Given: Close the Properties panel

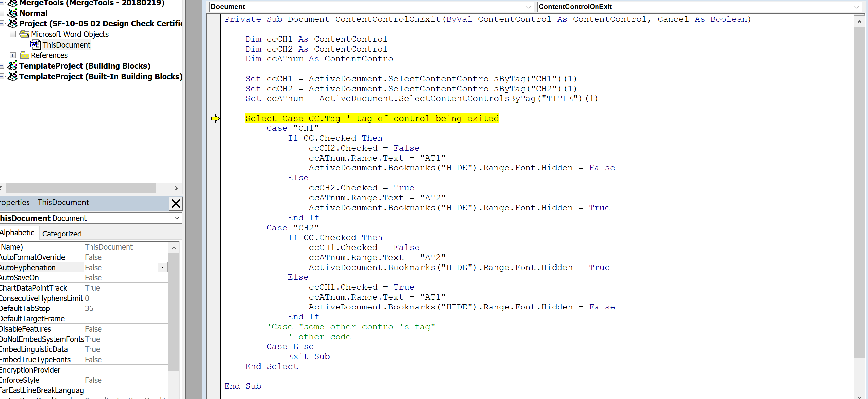Looking at the screenshot, I should tap(176, 203).
